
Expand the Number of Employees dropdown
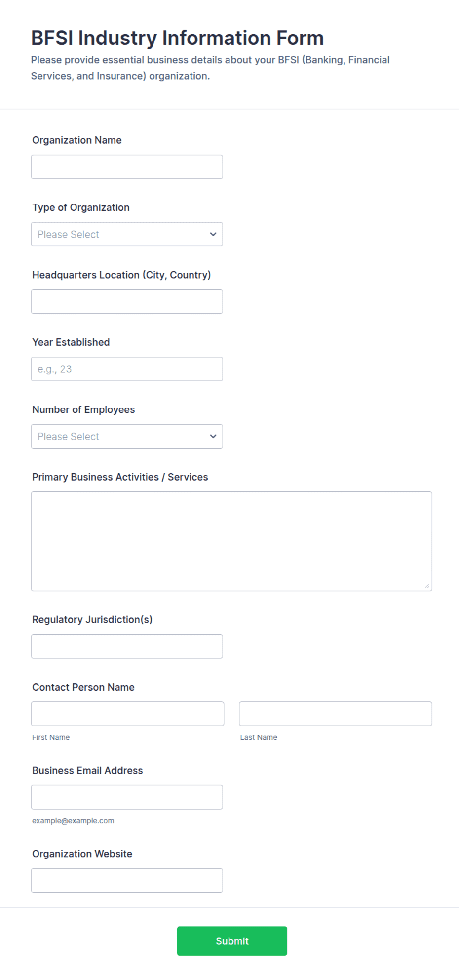127,436
